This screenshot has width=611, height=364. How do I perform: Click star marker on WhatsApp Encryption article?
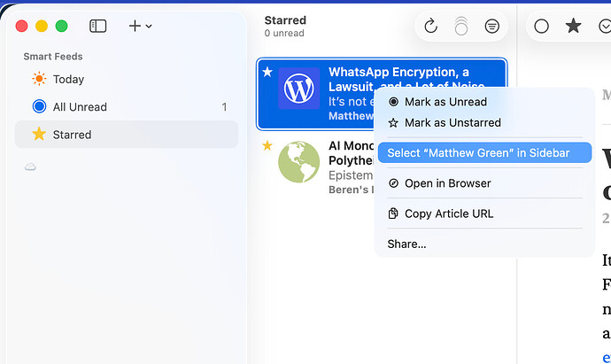pyautogui.click(x=267, y=72)
